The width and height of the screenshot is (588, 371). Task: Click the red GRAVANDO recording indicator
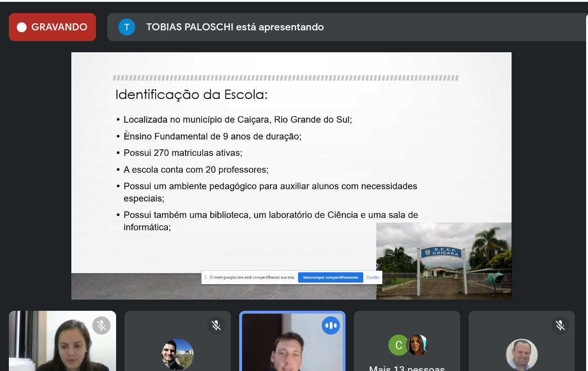click(x=52, y=27)
